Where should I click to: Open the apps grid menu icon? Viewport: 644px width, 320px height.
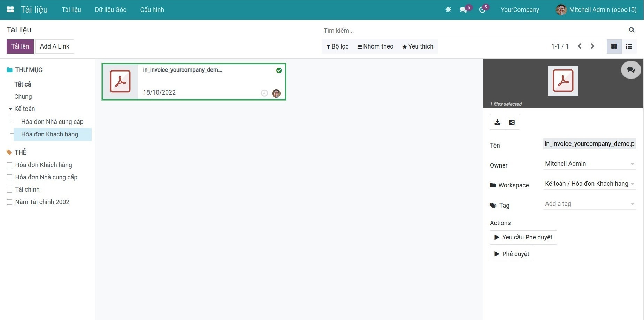pyautogui.click(x=10, y=9)
